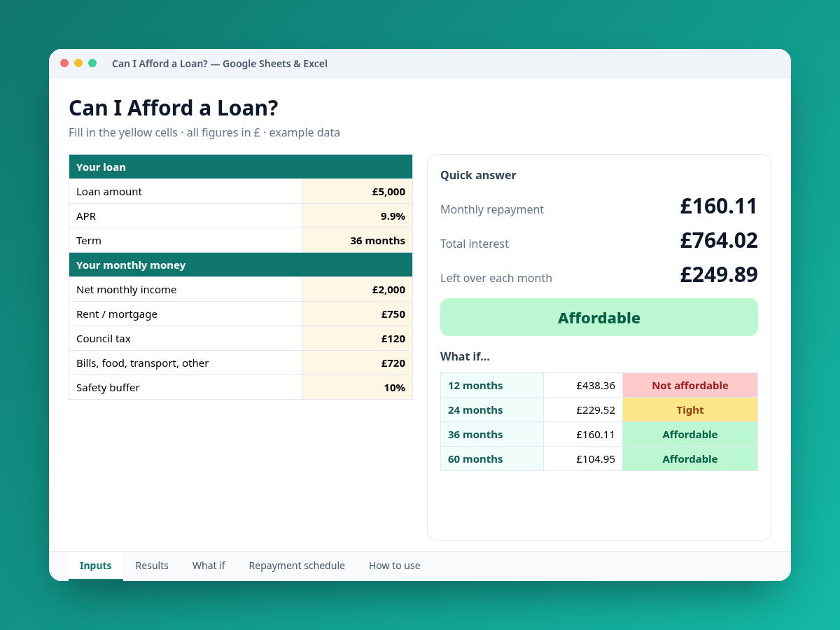Click the Council tax label

pos(104,338)
